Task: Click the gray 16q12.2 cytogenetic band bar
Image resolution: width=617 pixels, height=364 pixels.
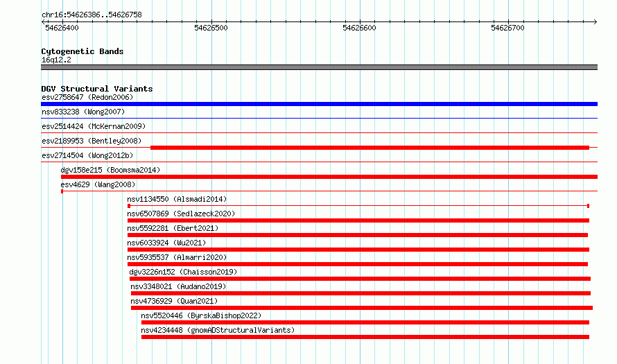Action: [x=319, y=67]
